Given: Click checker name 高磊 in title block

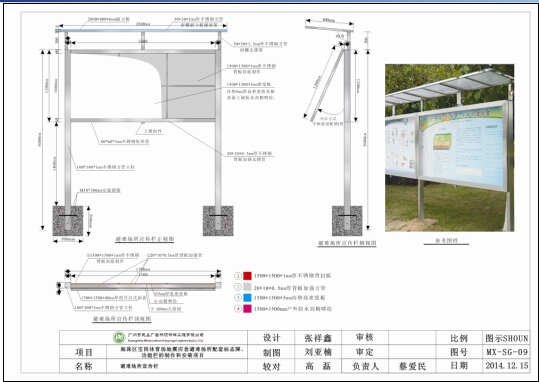Looking at the screenshot, I should point(318,366).
